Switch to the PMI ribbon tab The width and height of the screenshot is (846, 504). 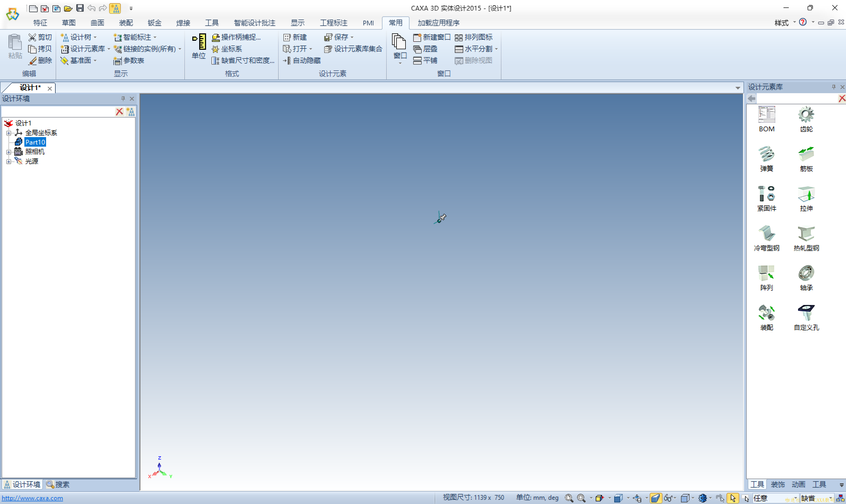pyautogui.click(x=368, y=23)
